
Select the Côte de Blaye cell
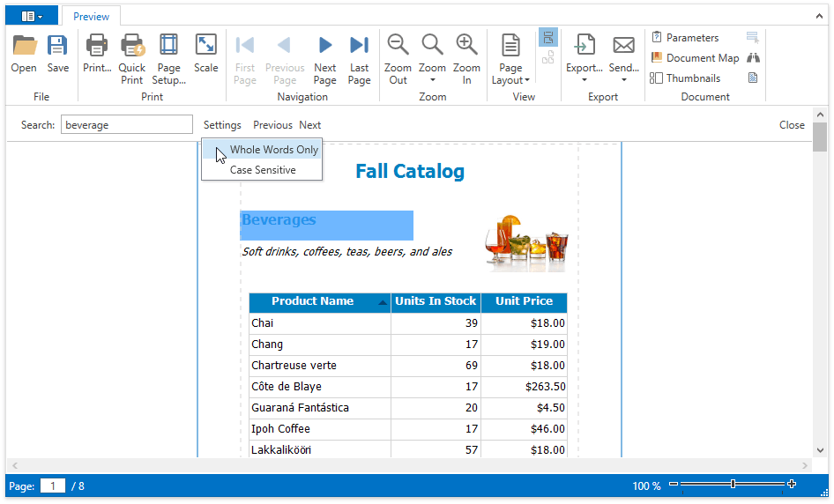point(320,387)
